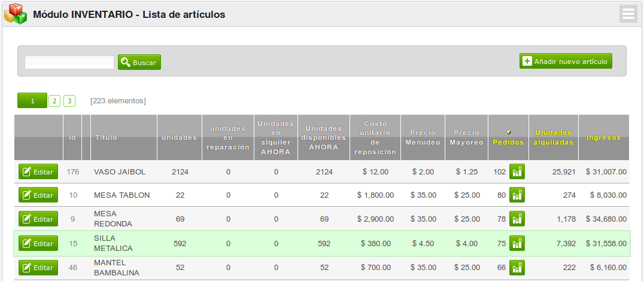Edit the VASO JAIBOL article
This screenshot has width=644, height=282.
(x=38, y=172)
